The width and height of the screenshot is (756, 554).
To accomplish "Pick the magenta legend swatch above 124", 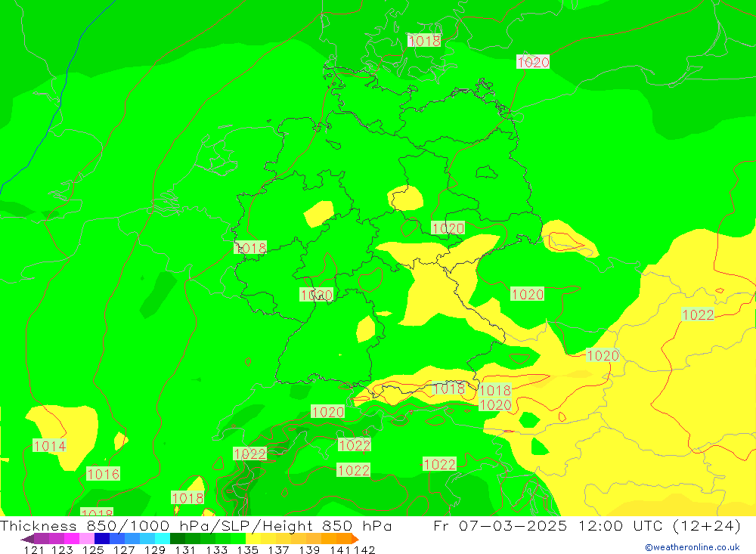I will click(72, 539).
